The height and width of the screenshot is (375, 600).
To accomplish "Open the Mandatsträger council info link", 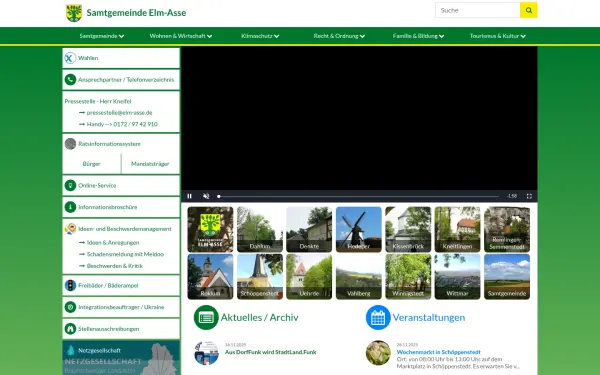I will (150, 164).
